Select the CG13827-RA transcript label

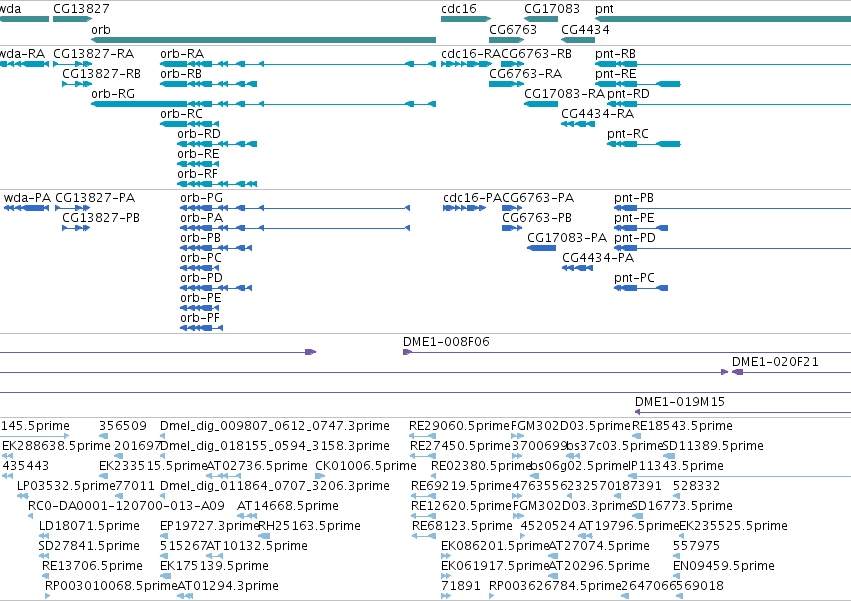click(93, 54)
